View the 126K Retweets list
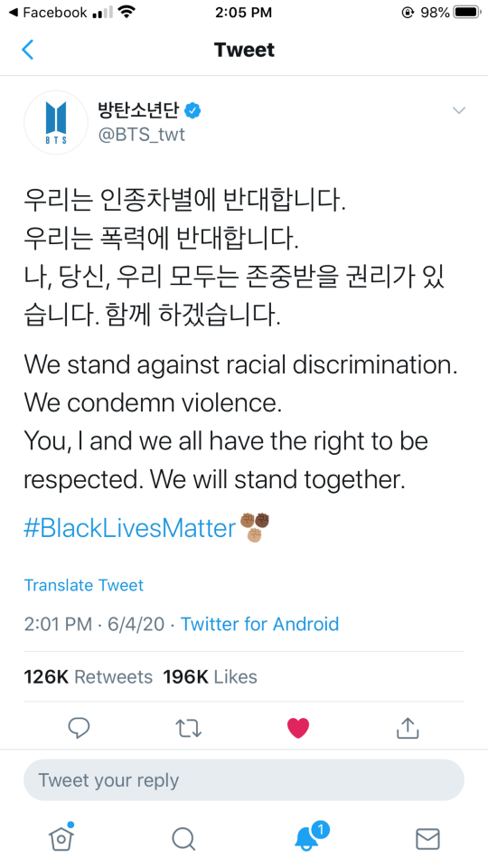The height and width of the screenshot is (868, 488). pyautogui.click(x=88, y=676)
